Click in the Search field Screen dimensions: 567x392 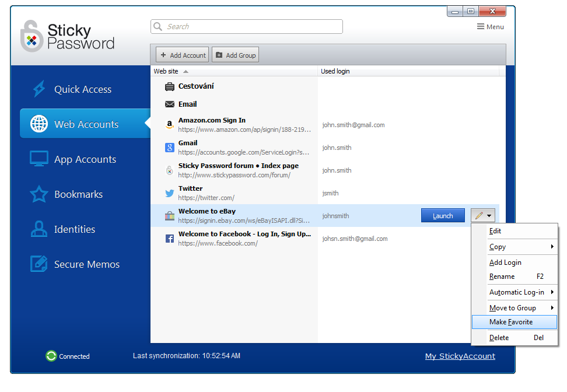(247, 26)
